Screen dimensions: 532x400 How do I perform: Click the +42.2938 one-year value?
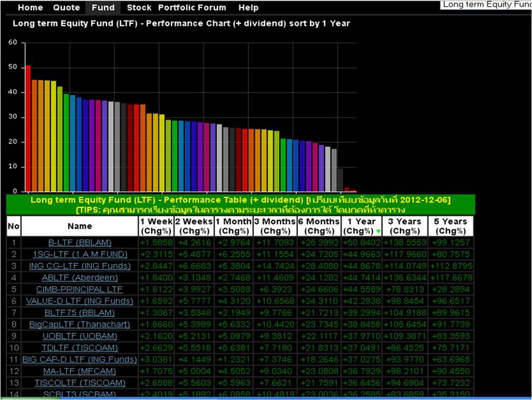[361, 301]
